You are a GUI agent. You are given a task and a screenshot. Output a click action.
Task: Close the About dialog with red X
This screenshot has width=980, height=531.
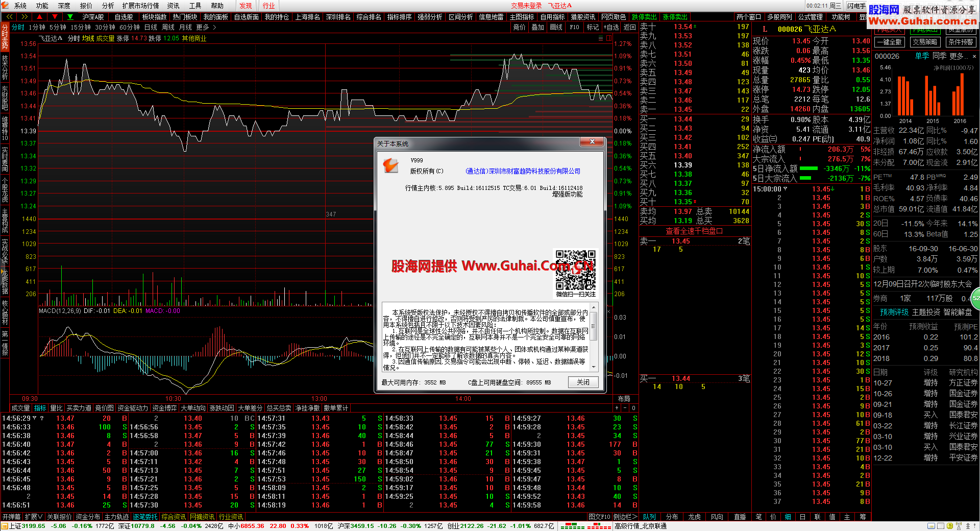point(592,141)
